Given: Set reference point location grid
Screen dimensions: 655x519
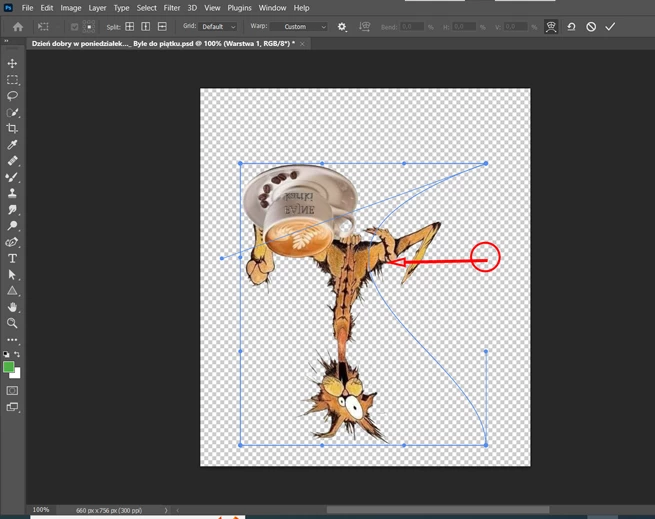Looking at the screenshot, I should point(89,27).
